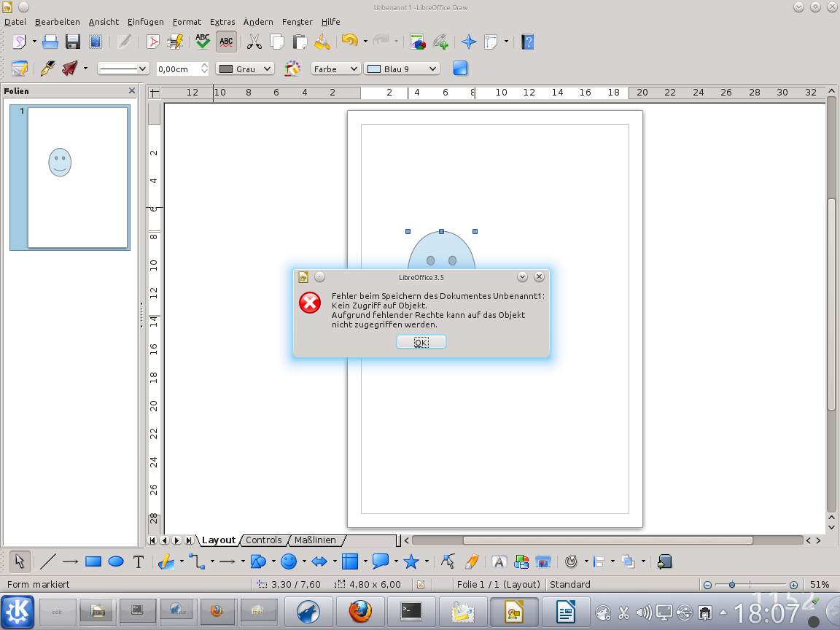840x630 pixels.
Task: Click the zoom in plus button
Action: pyautogui.click(x=793, y=585)
